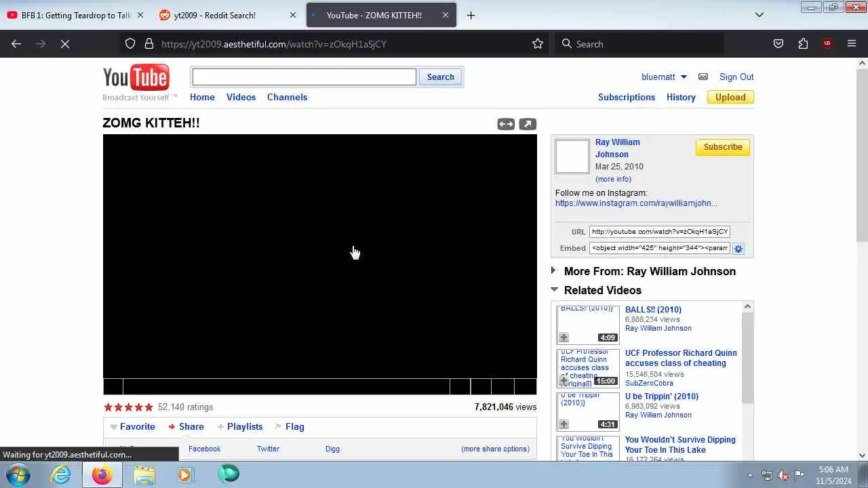Open Videos navigation link

coord(241,97)
